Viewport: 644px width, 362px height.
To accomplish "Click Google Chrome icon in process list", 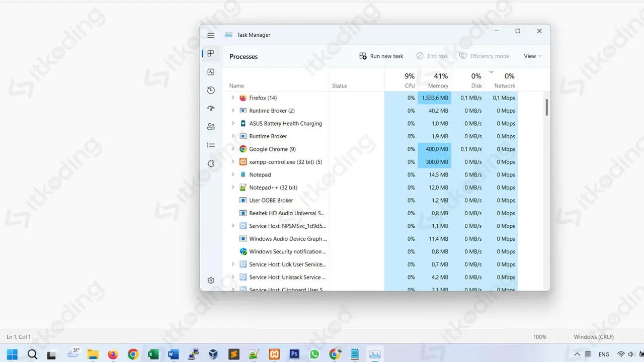I will (243, 149).
